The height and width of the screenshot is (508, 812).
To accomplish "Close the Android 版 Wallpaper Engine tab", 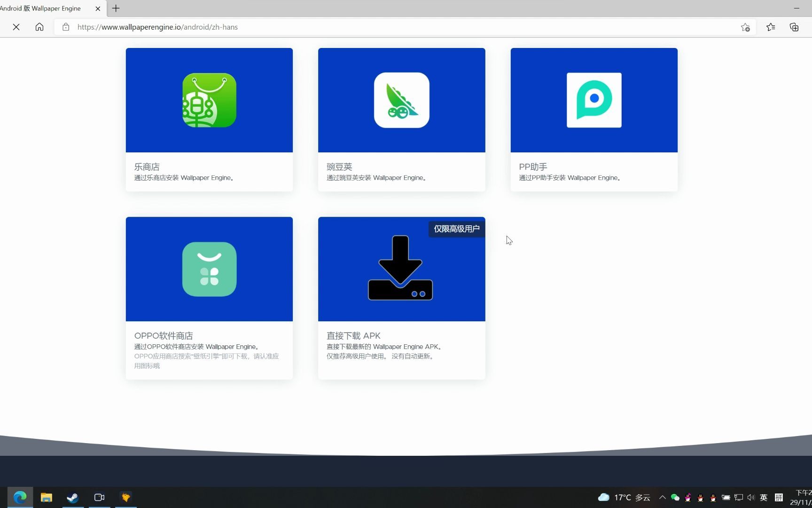I will pyautogui.click(x=98, y=8).
